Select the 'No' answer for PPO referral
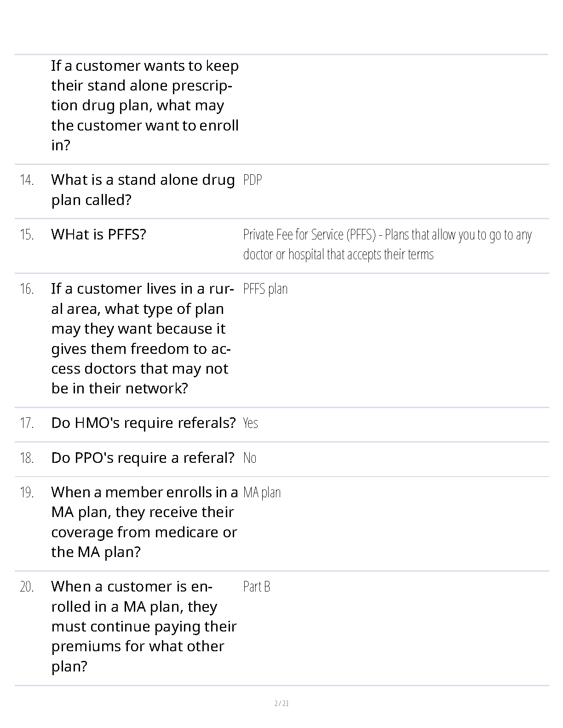 [x=250, y=458]
